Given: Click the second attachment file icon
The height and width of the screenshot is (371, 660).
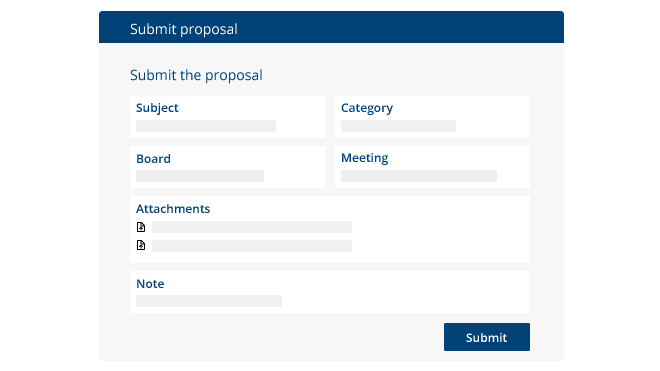Looking at the screenshot, I should point(141,245).
